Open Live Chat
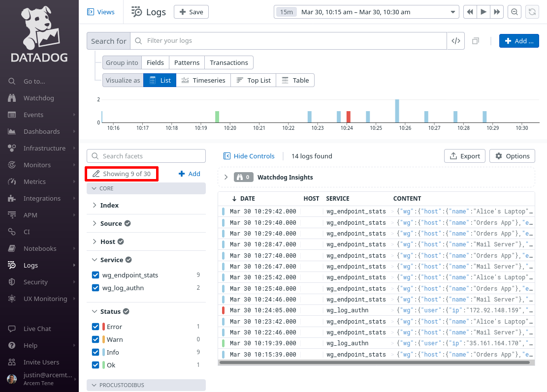 tap(37, 329)
